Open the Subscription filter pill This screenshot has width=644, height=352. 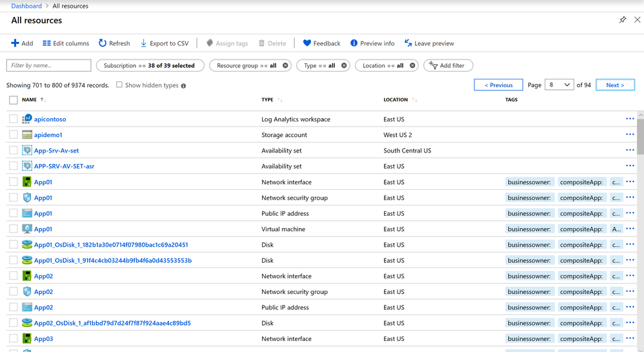150,65
